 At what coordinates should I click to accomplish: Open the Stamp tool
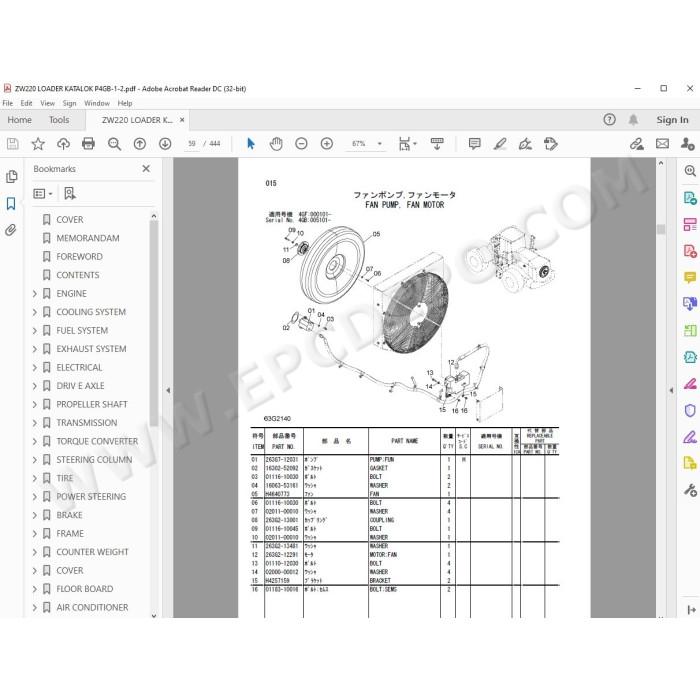point(550,144)
